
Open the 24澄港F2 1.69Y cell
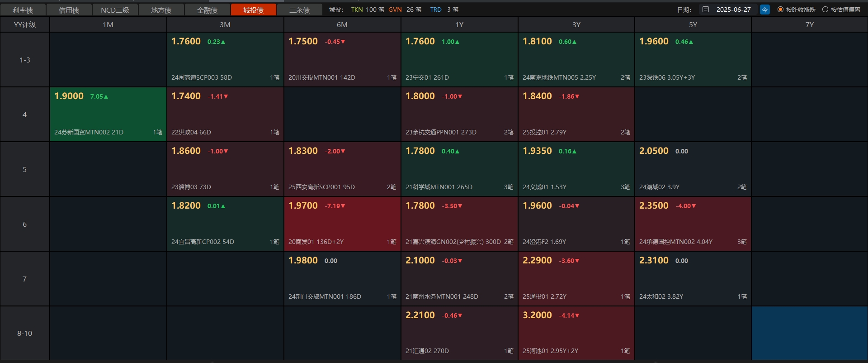[576, 224]
